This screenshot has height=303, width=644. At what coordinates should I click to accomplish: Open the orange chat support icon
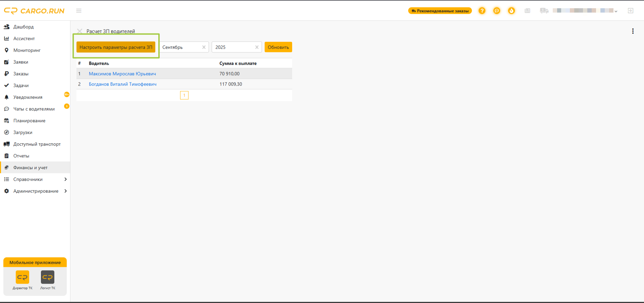(x=497, y=11)
